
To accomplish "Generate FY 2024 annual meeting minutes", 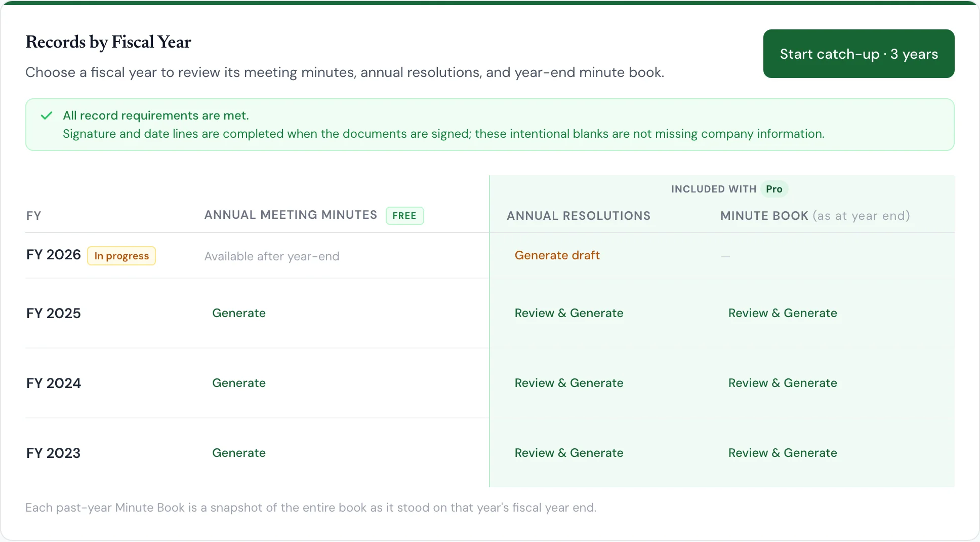I will 239,383.
